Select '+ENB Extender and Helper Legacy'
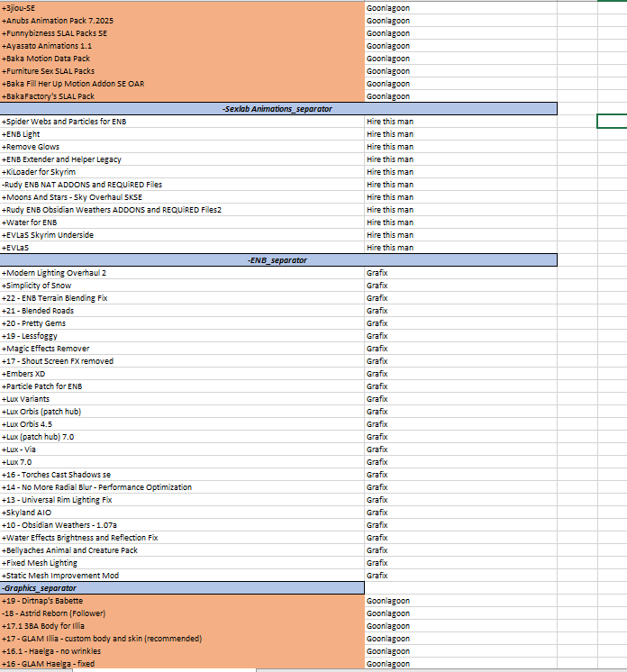The image size is (627, 672). [182, 159]
